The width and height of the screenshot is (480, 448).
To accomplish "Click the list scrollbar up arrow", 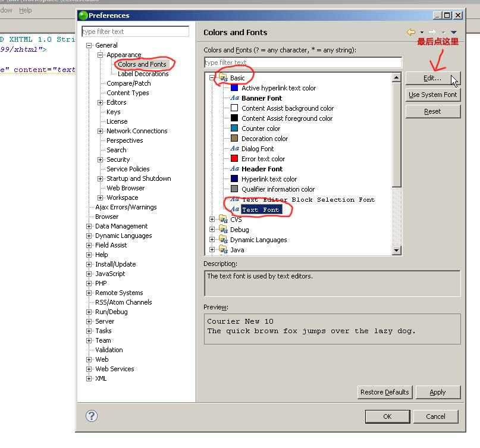I will pos(396,77).
